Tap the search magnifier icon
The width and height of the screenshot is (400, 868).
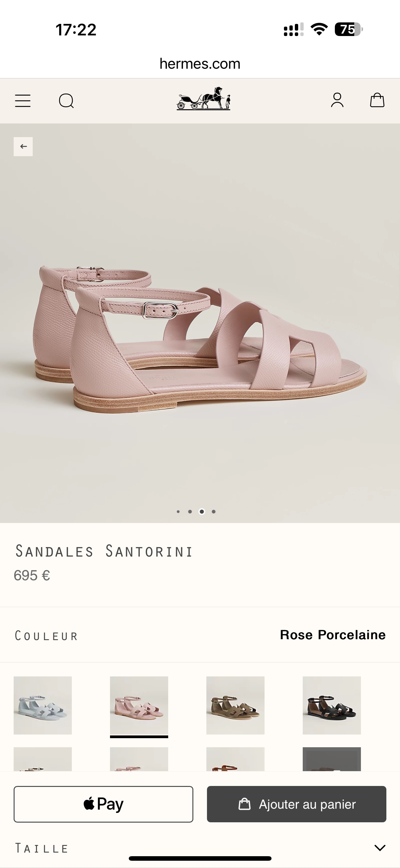point(66,101)
